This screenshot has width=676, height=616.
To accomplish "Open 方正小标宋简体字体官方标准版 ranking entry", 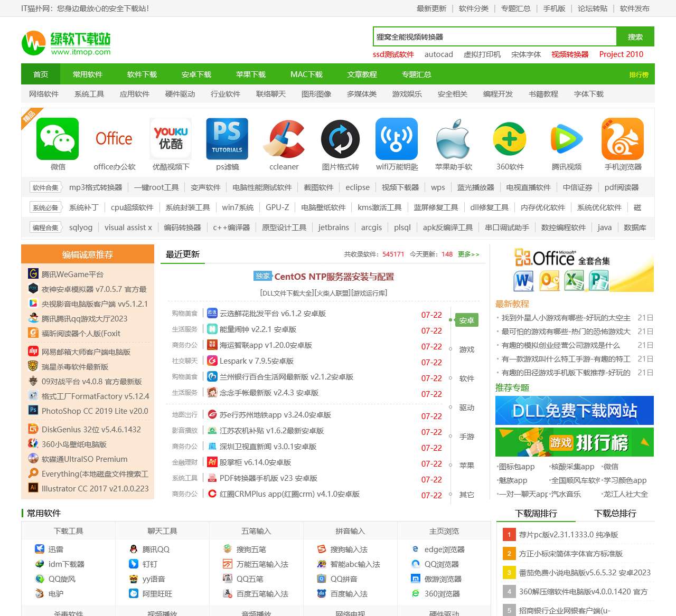I will (571, 554).
